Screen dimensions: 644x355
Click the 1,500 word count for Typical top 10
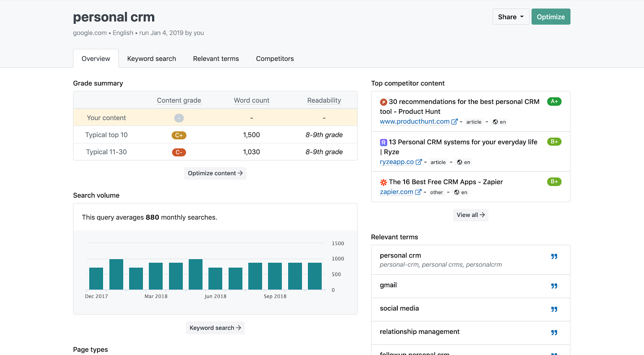[252, 135]
